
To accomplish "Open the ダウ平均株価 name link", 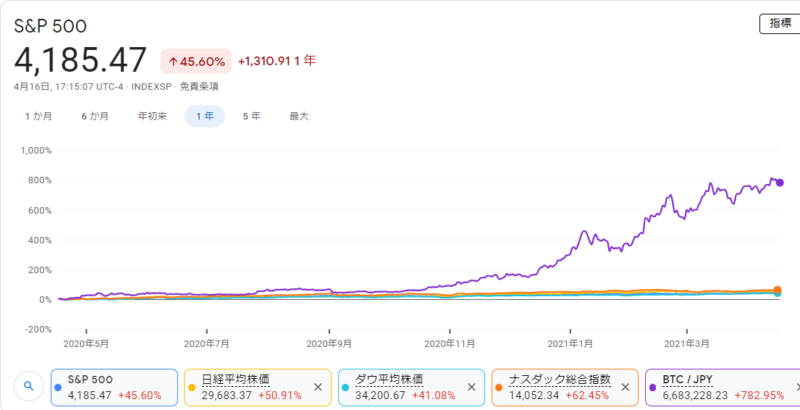I will (x=389, y=379).
